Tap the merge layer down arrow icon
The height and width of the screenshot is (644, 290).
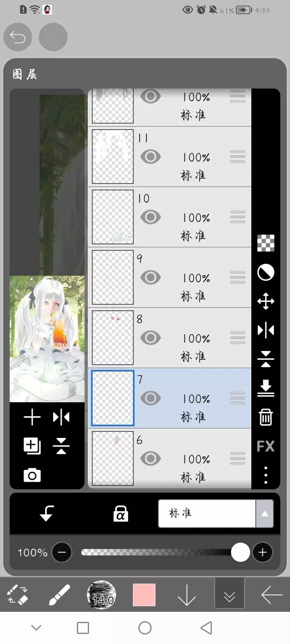[265, 388]
